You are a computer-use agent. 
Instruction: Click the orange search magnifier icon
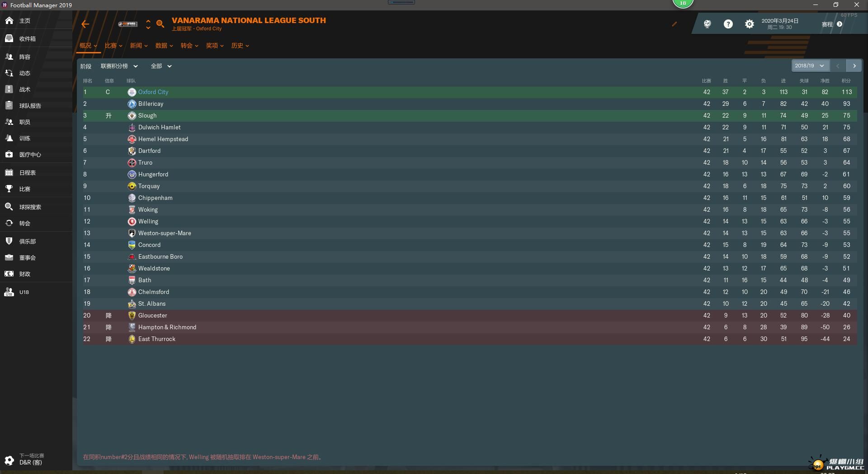(160, 24)
